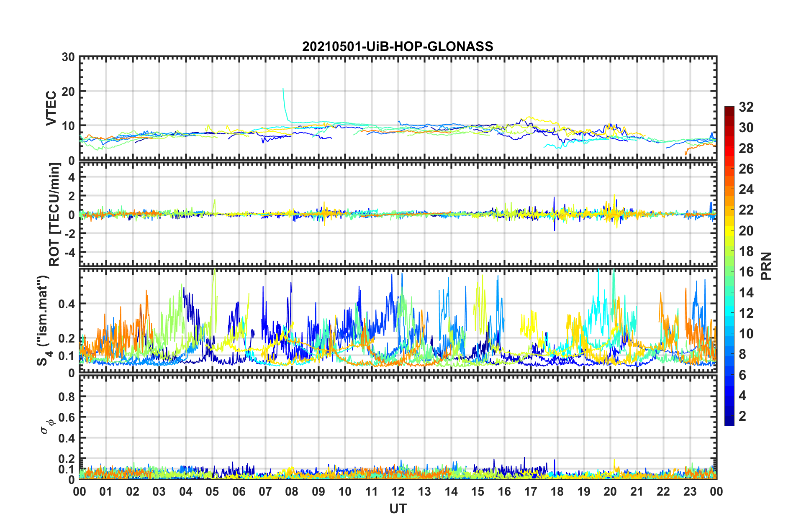Click the "30" tick on the VTEC axis

click(68, 57)
